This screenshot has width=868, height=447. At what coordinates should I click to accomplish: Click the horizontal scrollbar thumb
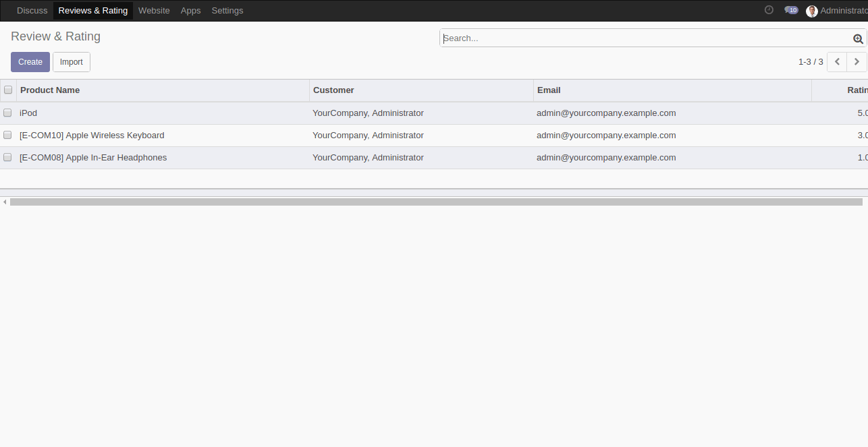coord(436,202)
